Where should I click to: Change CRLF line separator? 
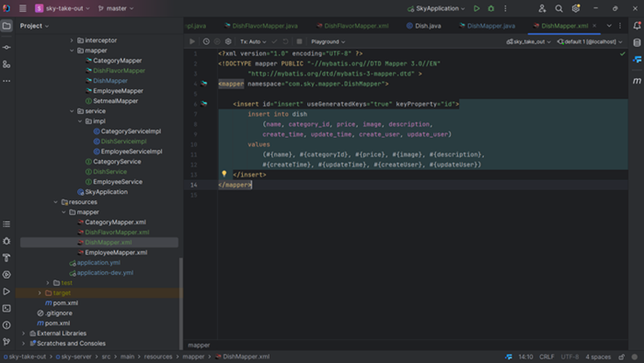[546, 357]
